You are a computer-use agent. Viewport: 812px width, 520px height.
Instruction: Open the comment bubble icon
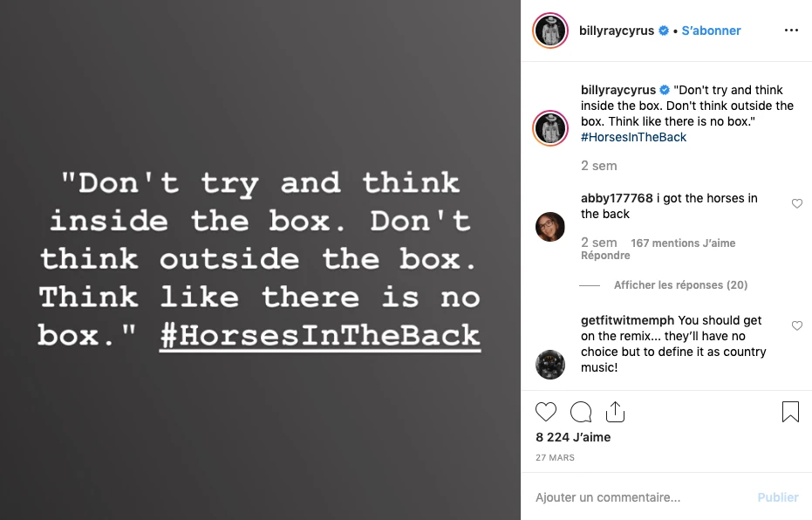pyautogui.click(x=581, y=412)
